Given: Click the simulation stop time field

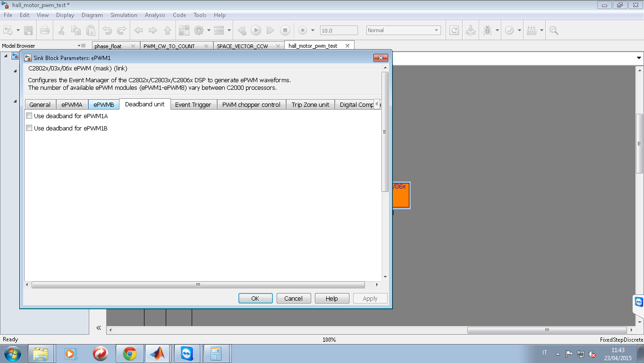Looking at the screenshot, I should [x=339, y=30].
